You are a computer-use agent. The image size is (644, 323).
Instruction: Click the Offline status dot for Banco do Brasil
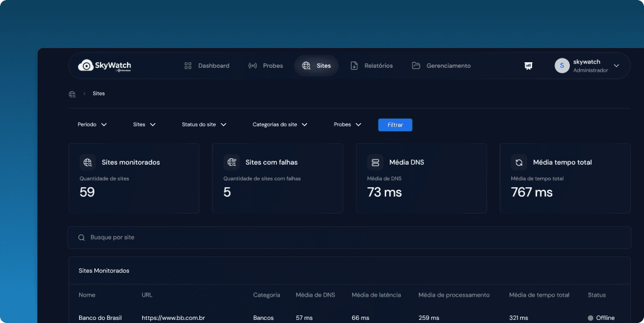(591, 318)
